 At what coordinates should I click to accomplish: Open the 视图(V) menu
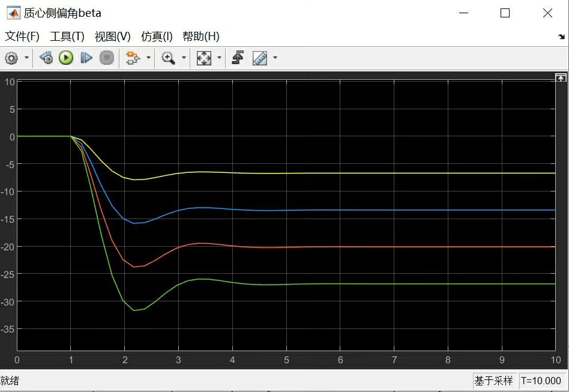tap(112, 36)
